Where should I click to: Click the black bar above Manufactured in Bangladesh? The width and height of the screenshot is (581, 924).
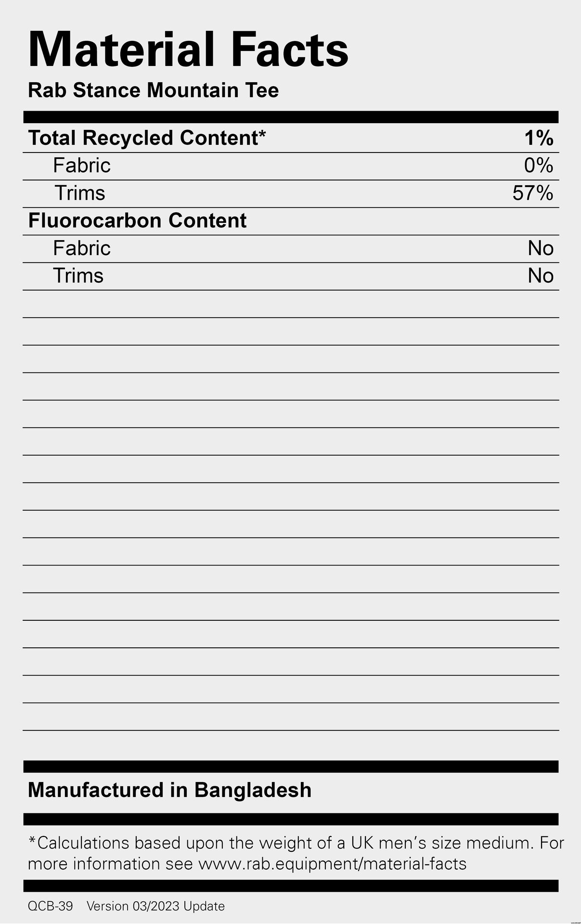[291, 766]
